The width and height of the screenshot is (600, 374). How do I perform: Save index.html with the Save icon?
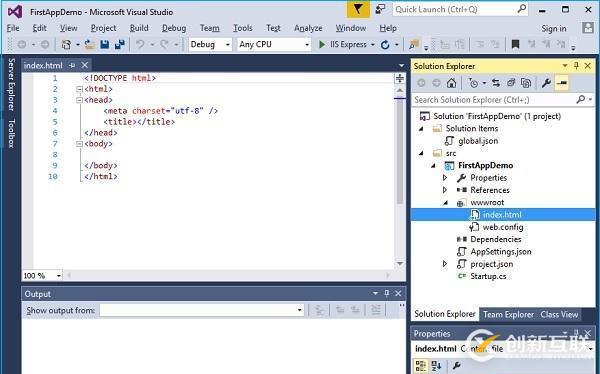point(104,45)
